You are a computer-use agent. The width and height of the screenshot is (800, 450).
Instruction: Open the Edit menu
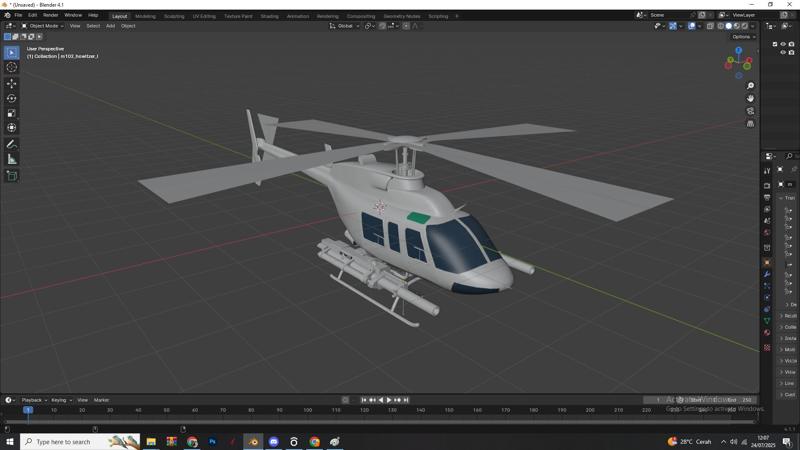pos(33,15)
